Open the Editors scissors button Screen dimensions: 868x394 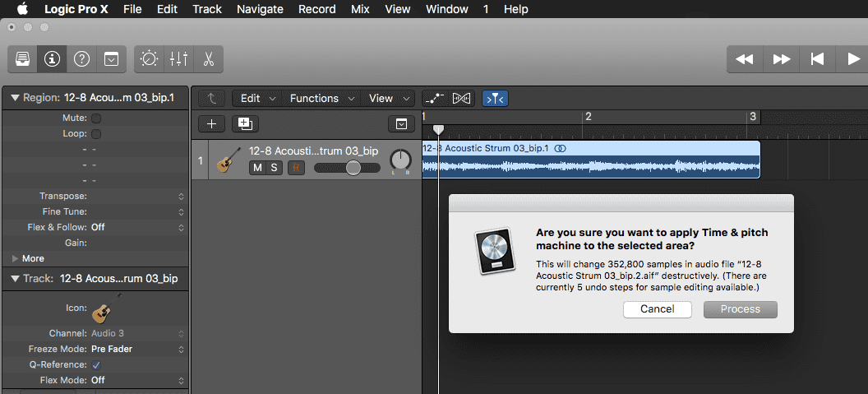(209, 58)
